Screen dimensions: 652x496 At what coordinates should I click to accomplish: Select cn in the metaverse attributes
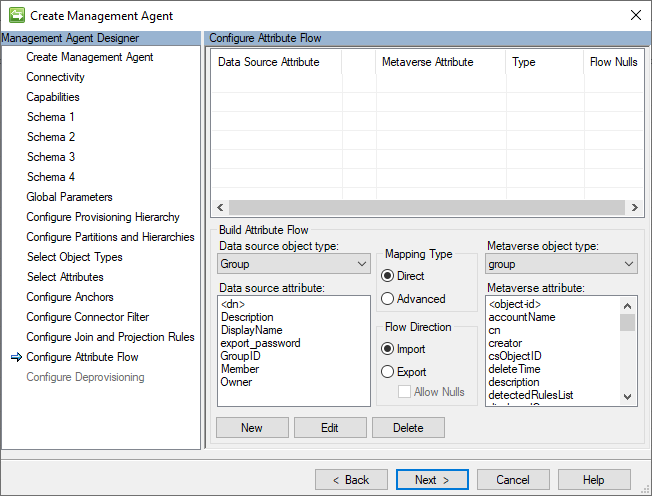click(494, 330)
